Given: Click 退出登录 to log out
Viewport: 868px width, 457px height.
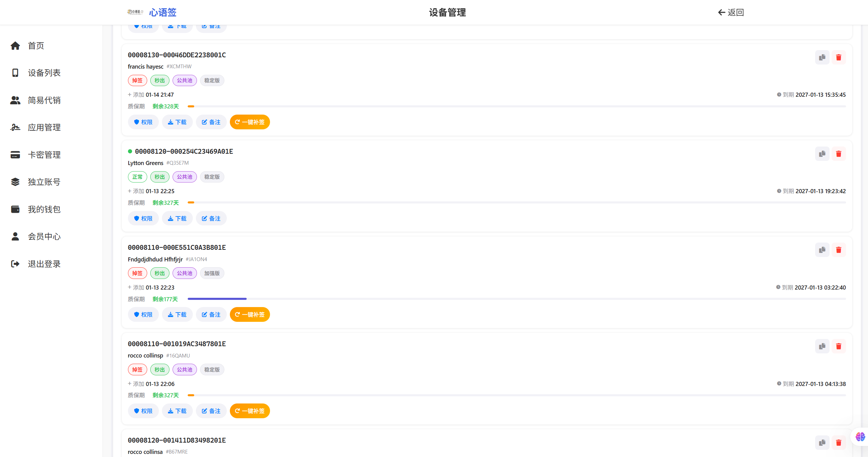Looking at the screenshot, I should pyautogui.click(x=44, y=263).
